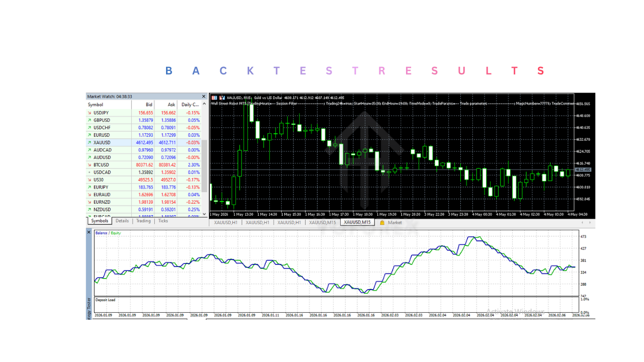Sort by the Daily Change column header

click(190, 105)
